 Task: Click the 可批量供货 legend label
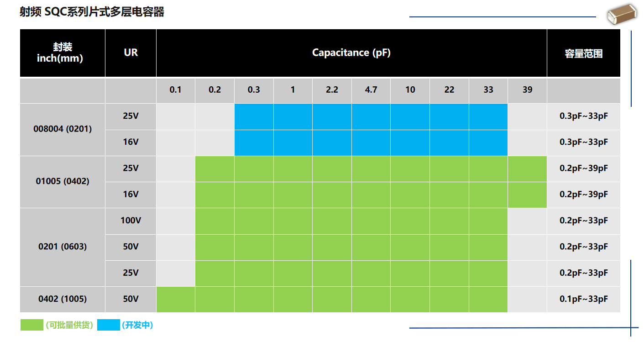(69, 325)
